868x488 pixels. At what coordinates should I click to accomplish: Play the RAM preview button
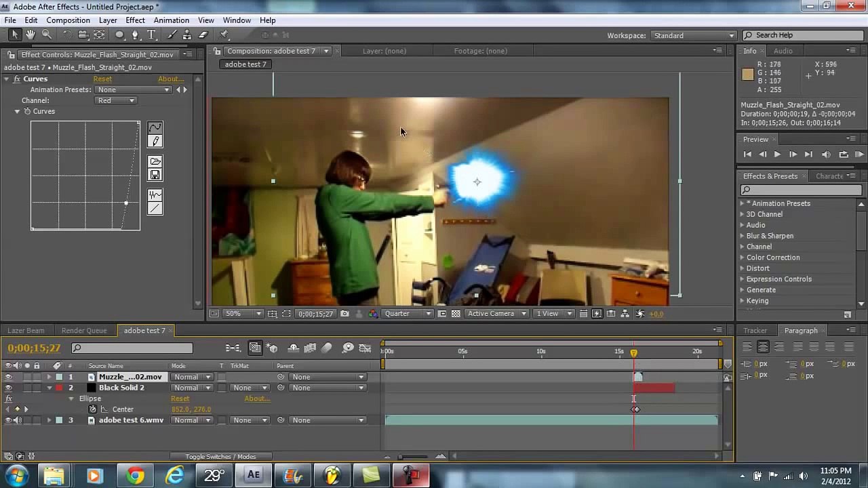[859, 155]
